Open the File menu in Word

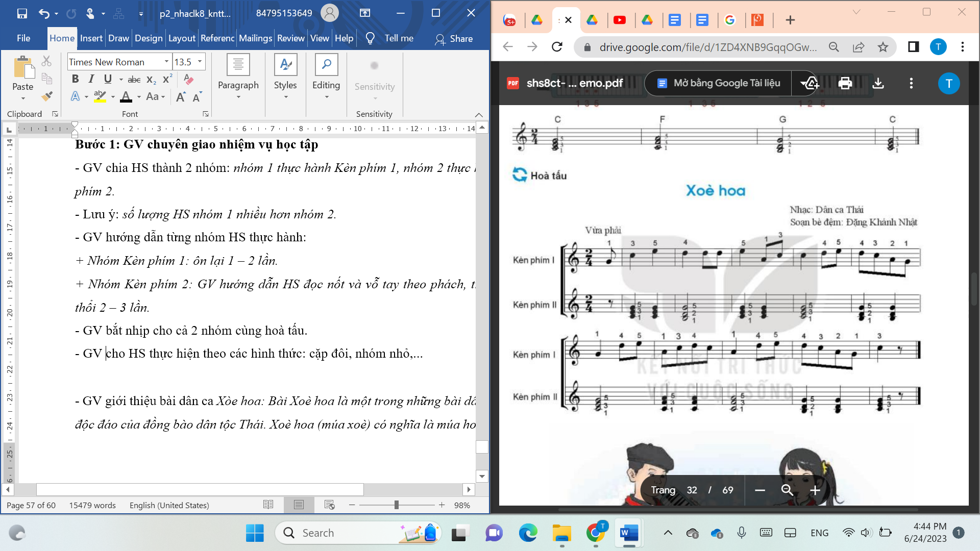click(x=23, y=38)
